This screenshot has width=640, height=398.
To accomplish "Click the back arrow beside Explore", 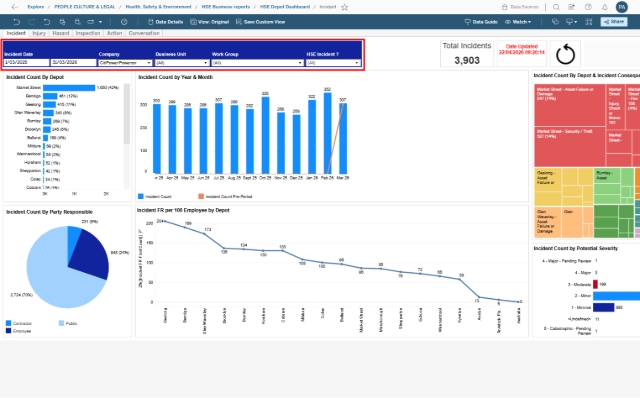I will tap(15, 7).
